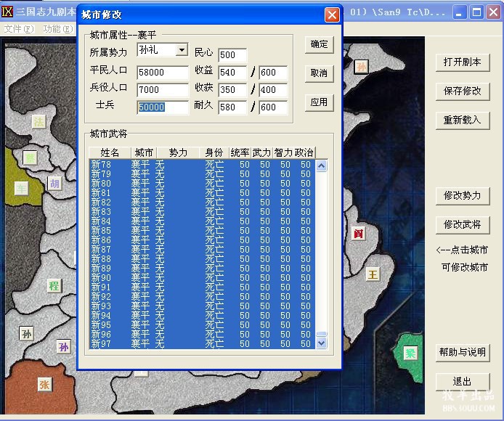Exit the editor with 退出
Viewport: 504px width, 421px height.
(x=463, y=382)
